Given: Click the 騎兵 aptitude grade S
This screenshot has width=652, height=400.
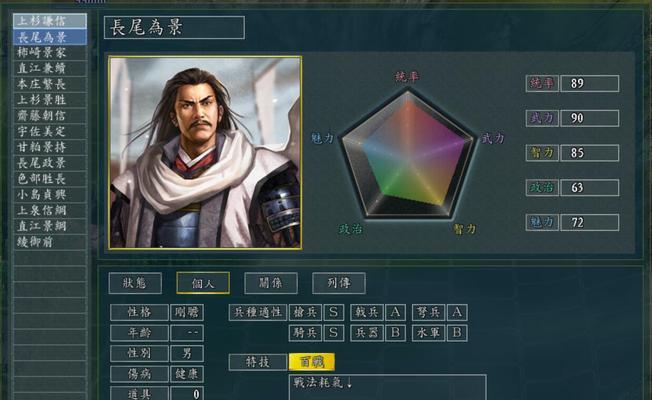Looking at the screenshot, I should point(333,333).
